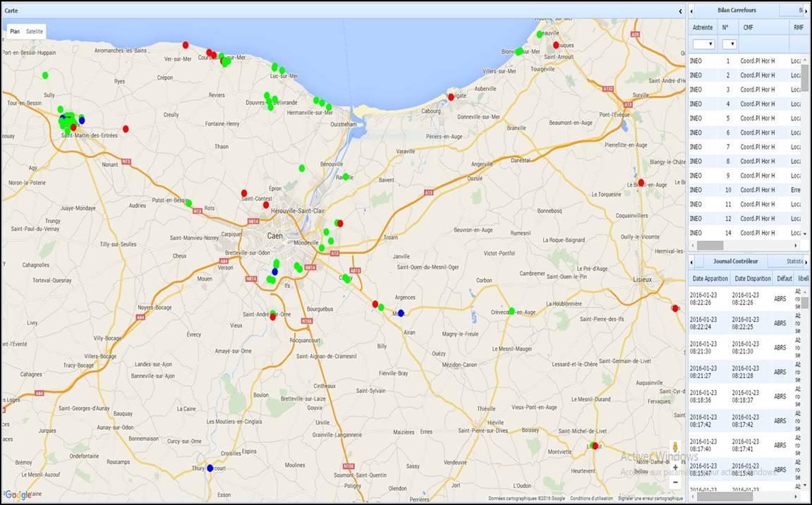The width and height of the screenshot is (812, 505).
Task: Click the red marker above Saint-Contest
Action: click(244, 193)
